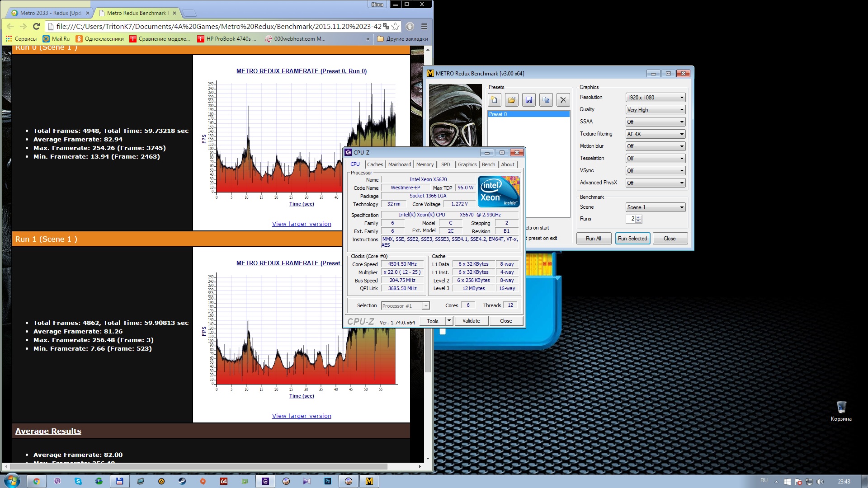Click Chrome's bookmark star icon

tap(396, 26)
